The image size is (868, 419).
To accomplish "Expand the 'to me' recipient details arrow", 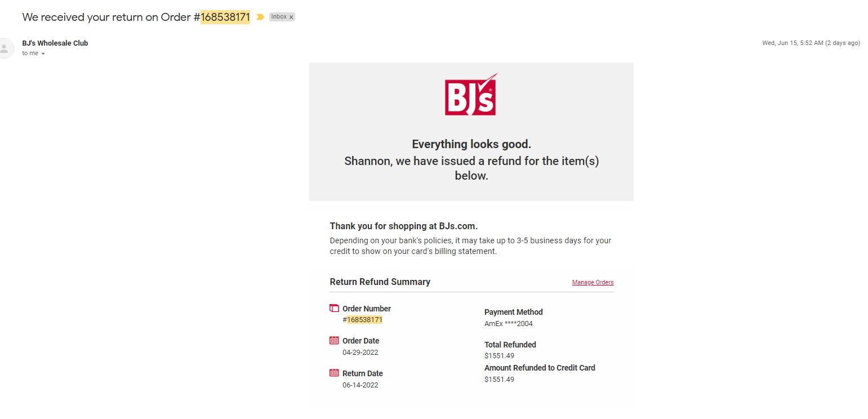I will click(x=43, y=54).
